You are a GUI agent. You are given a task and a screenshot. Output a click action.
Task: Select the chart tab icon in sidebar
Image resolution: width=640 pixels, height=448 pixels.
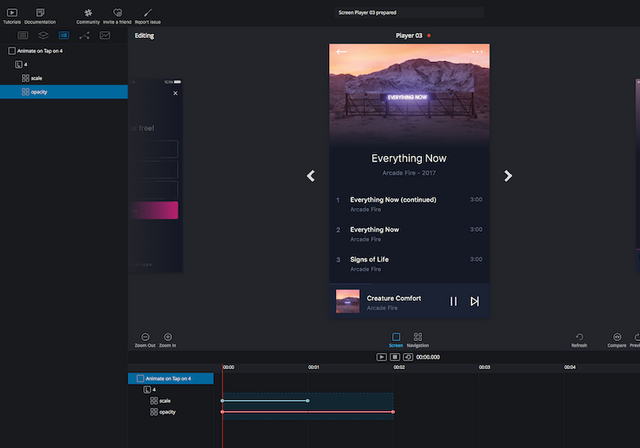tap(104, 35)
